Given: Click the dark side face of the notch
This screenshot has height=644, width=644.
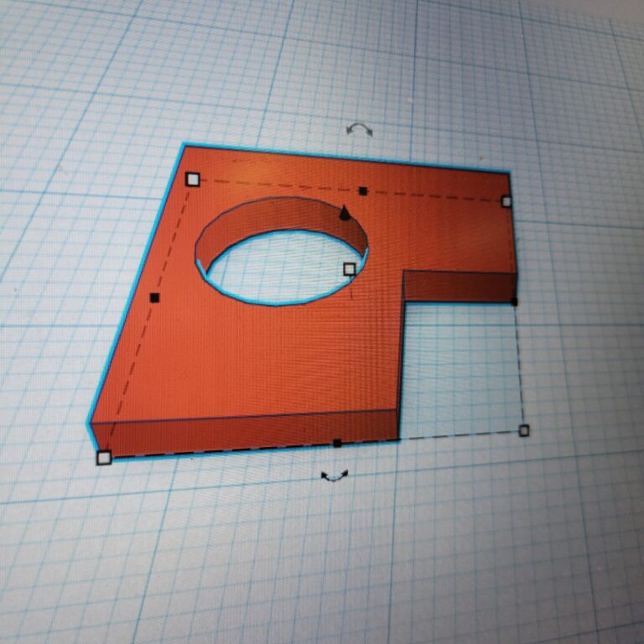Looking at the screenshot, I should click(457, 288).
